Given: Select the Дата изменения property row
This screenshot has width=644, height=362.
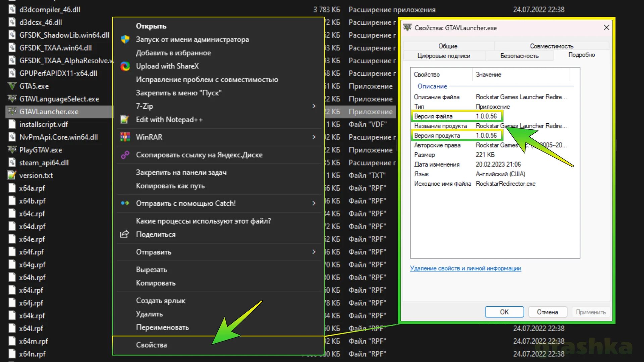Looking at the screenshot, I should 468,165.
